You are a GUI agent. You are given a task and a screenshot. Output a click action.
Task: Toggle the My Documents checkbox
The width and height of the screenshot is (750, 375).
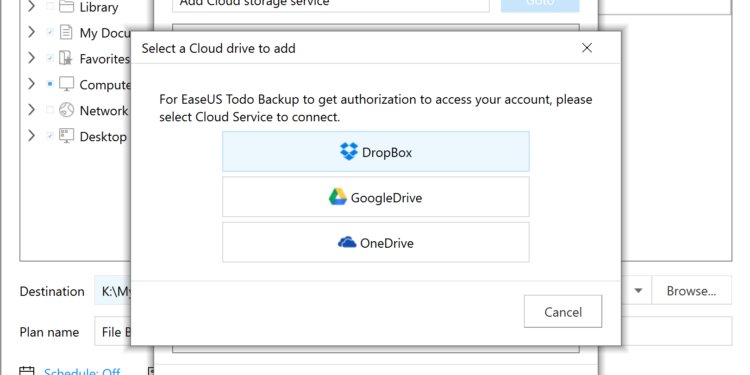pos(50,33)
